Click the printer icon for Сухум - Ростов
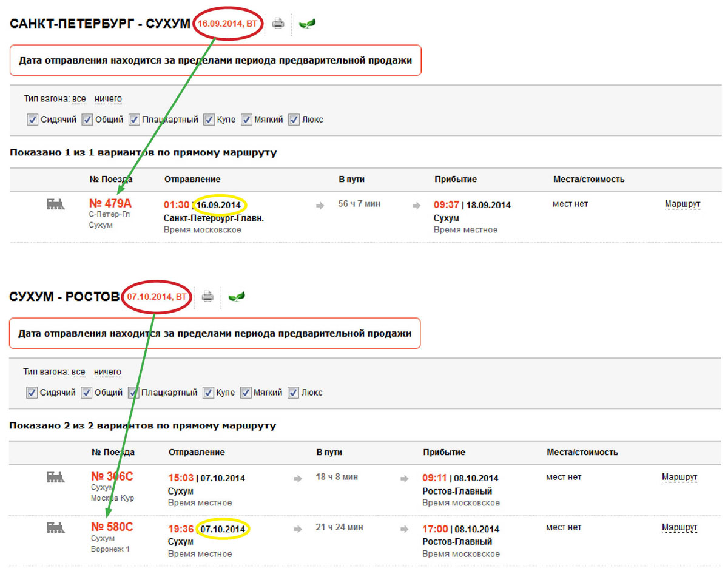Screen dimensions: 728x571 point(207,296)
